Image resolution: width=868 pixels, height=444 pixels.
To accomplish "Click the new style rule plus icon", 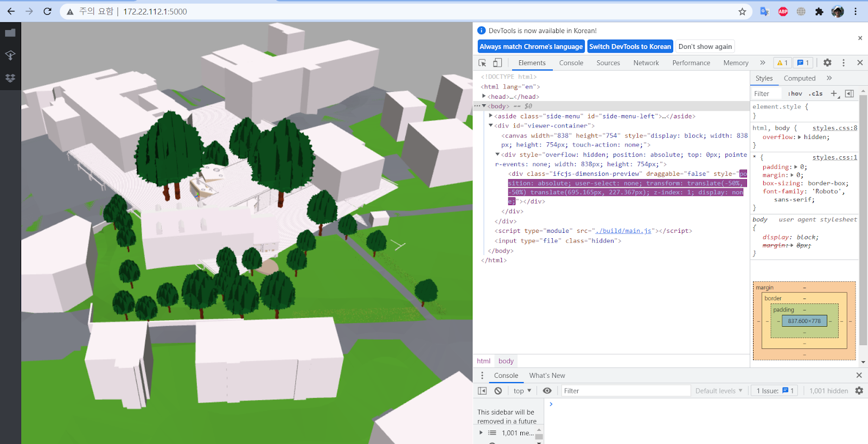I will point(834,93).
